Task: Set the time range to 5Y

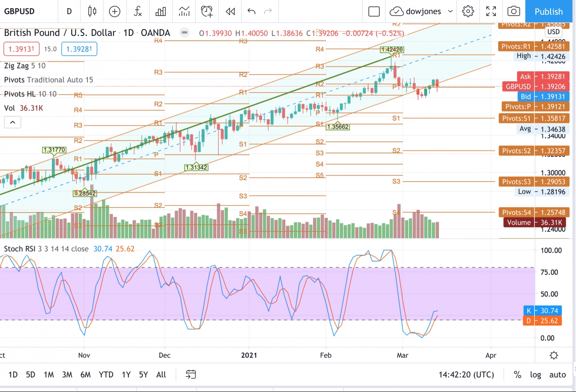Action: coord(143,375)
